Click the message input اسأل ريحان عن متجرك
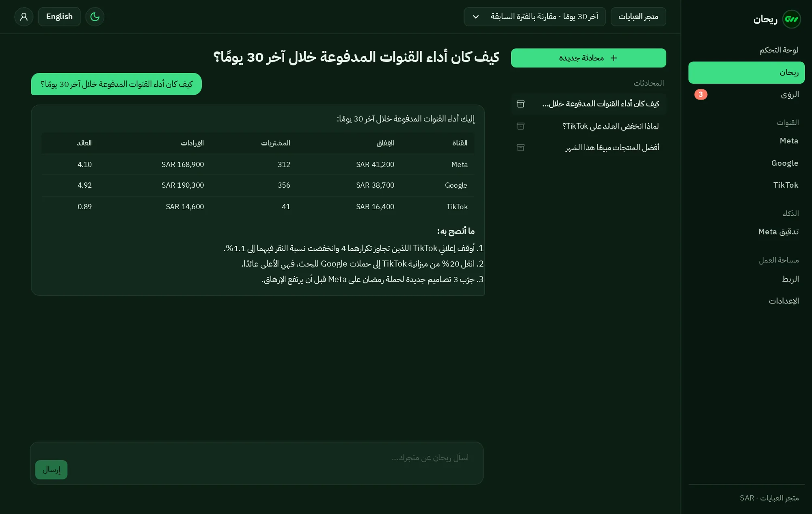The height and width of the screenshot is (514, 812). coord(257,463)
